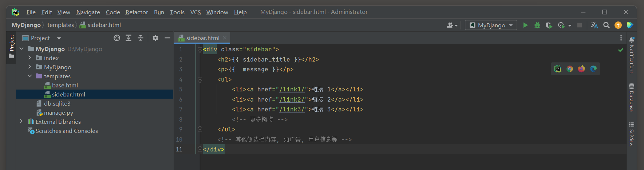Image resolution: width=644 pixels, height=170 pixels.
Task: Expand the index folder
Action: coord(29,58)
